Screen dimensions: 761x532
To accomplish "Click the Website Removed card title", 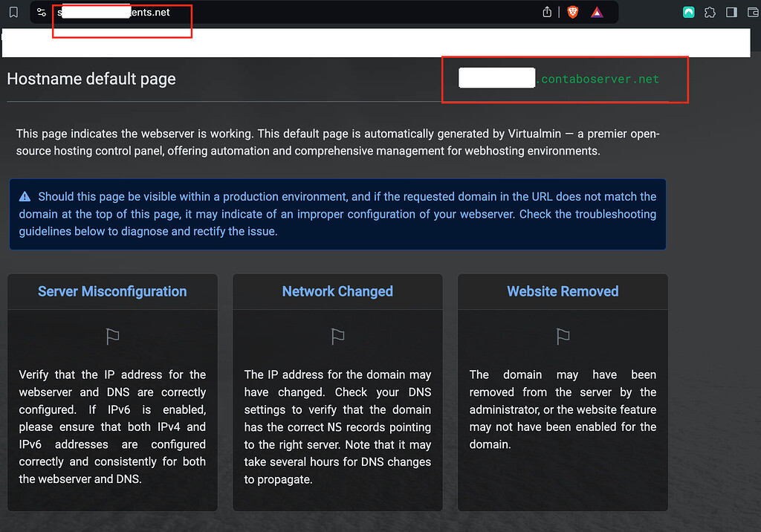I will point(562,291).
